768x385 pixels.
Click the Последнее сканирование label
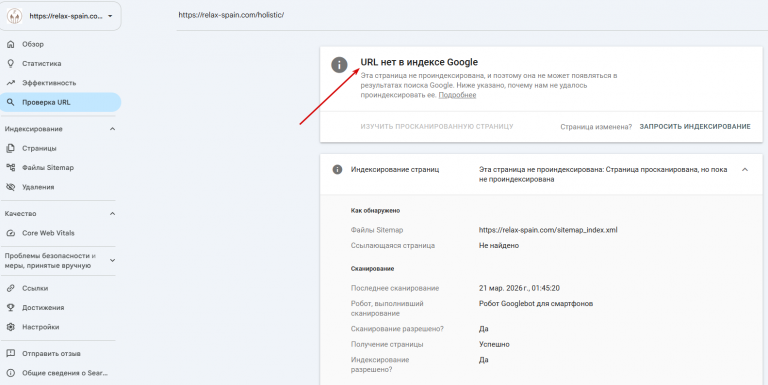tap(395, 289)
